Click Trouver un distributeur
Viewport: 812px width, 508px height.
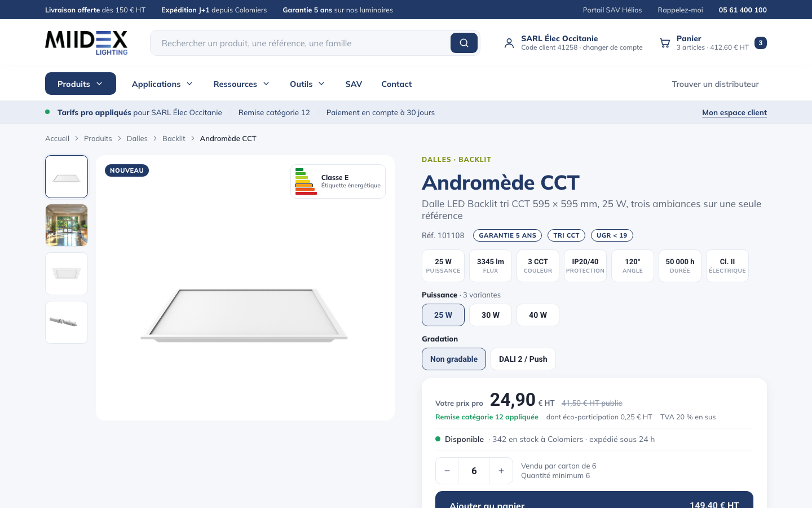715,84
